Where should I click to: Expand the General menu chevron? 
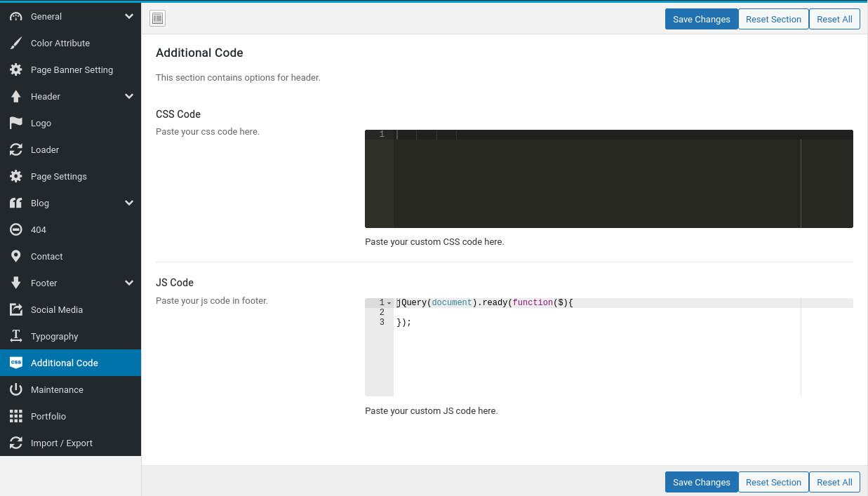pyautogui.click(x=129, y=16)
